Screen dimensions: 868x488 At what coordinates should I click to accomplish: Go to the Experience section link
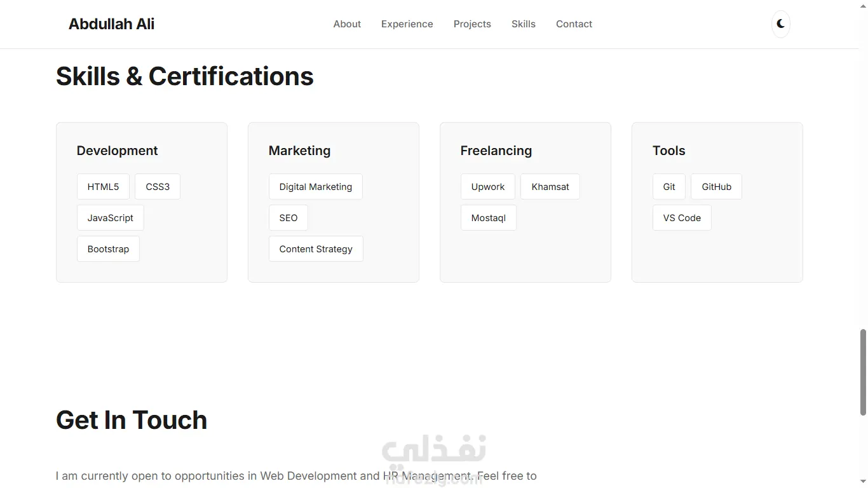click(407, 24)
